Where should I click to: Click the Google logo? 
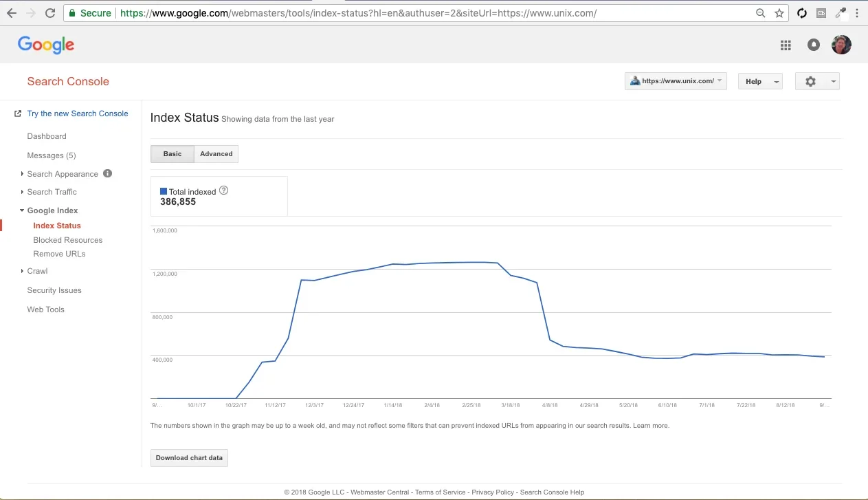[x=46, y=45]
